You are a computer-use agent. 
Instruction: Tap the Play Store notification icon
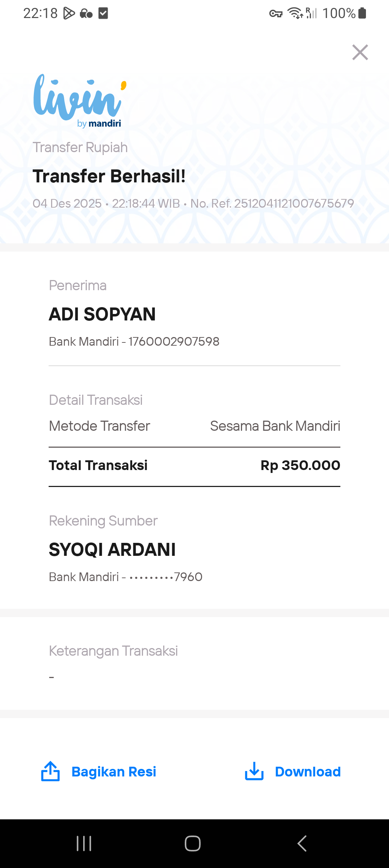click(x=69, y=13)
